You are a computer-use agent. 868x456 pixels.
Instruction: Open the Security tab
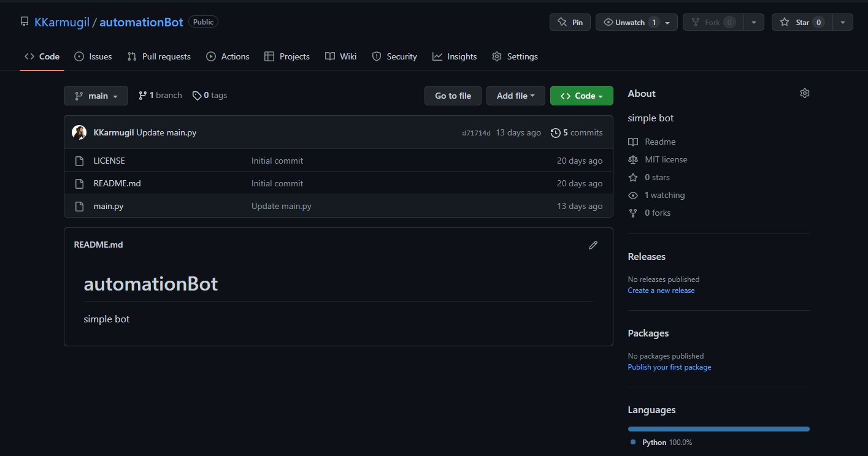point(394,56)
